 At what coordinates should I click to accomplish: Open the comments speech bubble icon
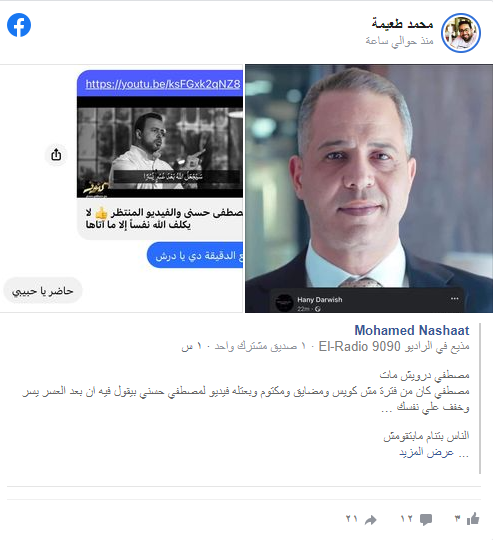point(426,519)
